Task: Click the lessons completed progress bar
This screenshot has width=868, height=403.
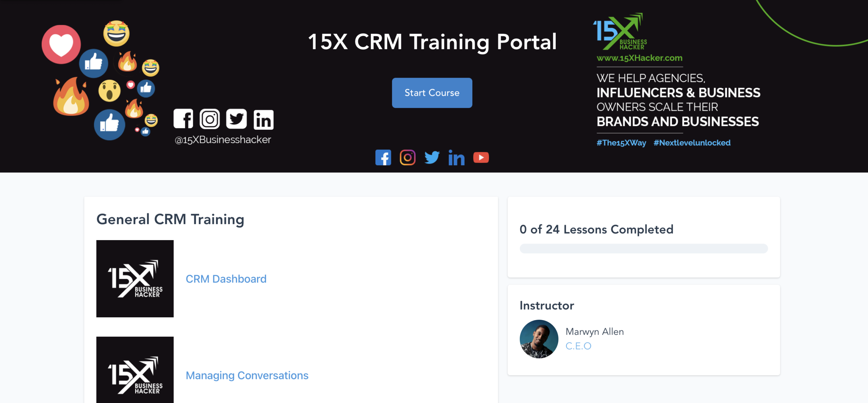Action: coord(644,249)
